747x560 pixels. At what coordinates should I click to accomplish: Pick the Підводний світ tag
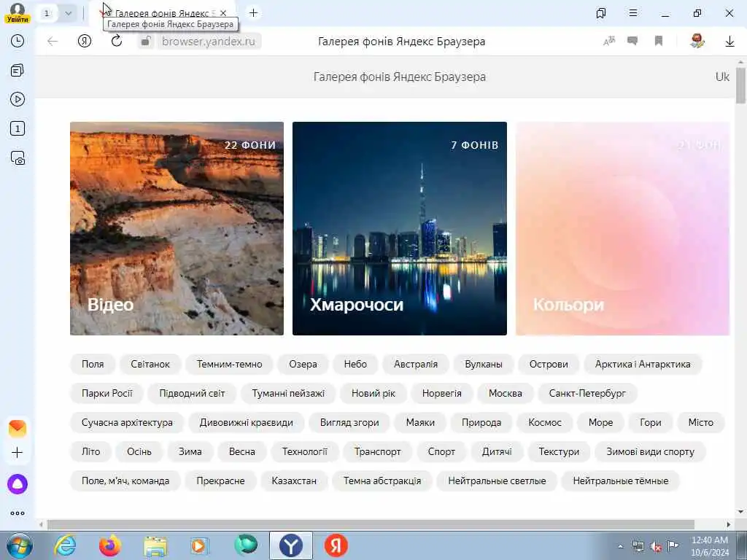[192, 393]
